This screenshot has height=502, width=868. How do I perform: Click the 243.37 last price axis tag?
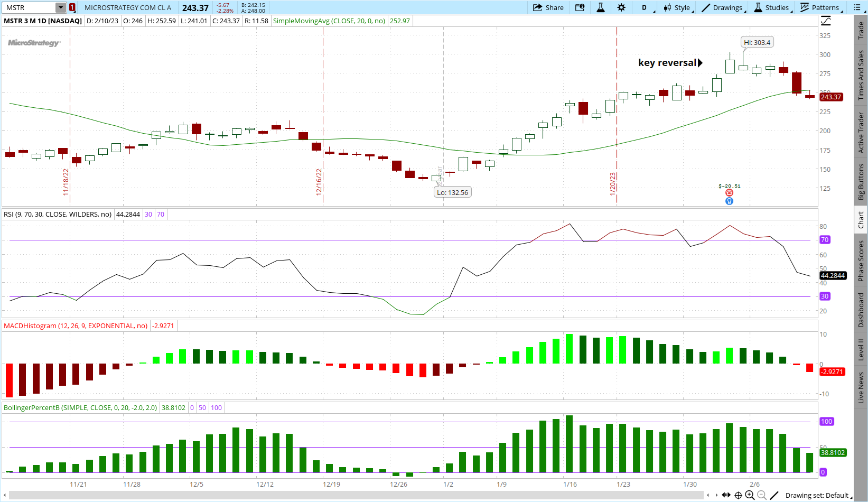point(831,97)
